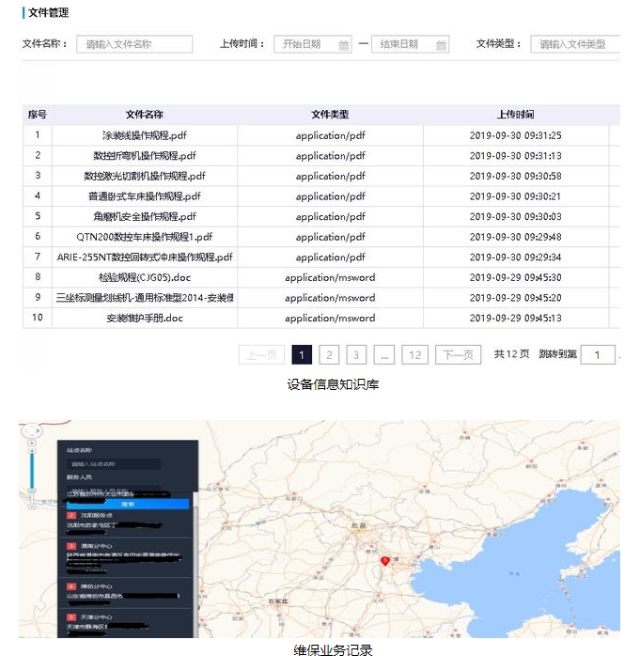
Task: Click the map pan compass control
Action: coord(32,430)
